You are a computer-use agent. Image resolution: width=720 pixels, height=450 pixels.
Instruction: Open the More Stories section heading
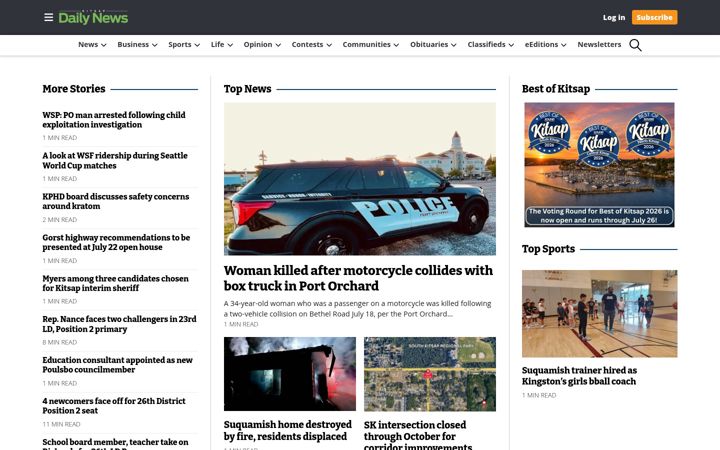click(x=74, y=89)
